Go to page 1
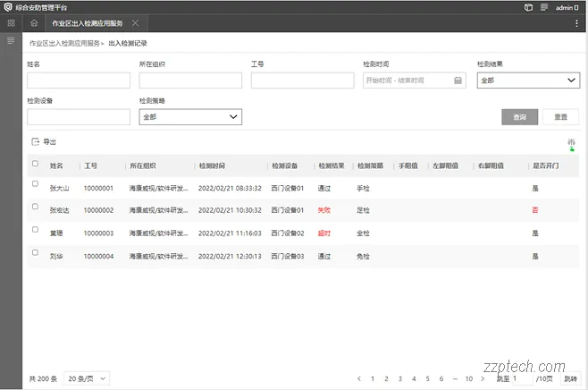Viewport: 588px width, 390px height. 373,378
